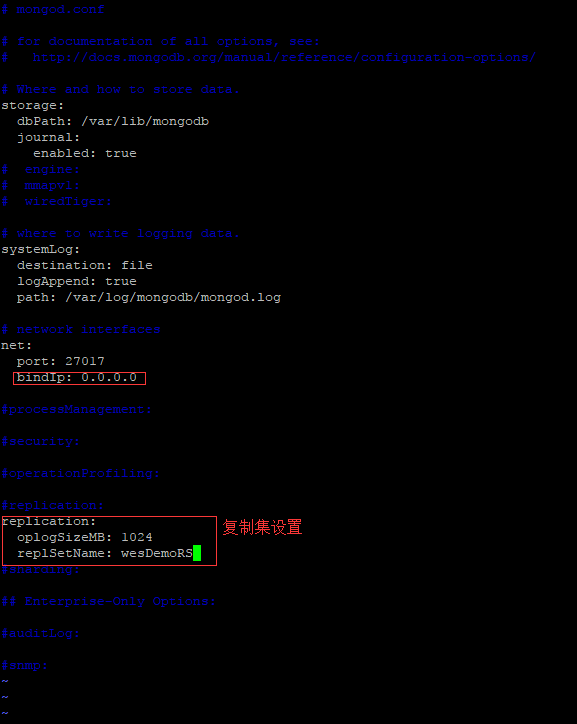Image resolution: width=577 pixels, height=724 pixels.
Task: Click the 'path: /var/log/mongodb/mongod.log' line
Action: tap(149, 297)
